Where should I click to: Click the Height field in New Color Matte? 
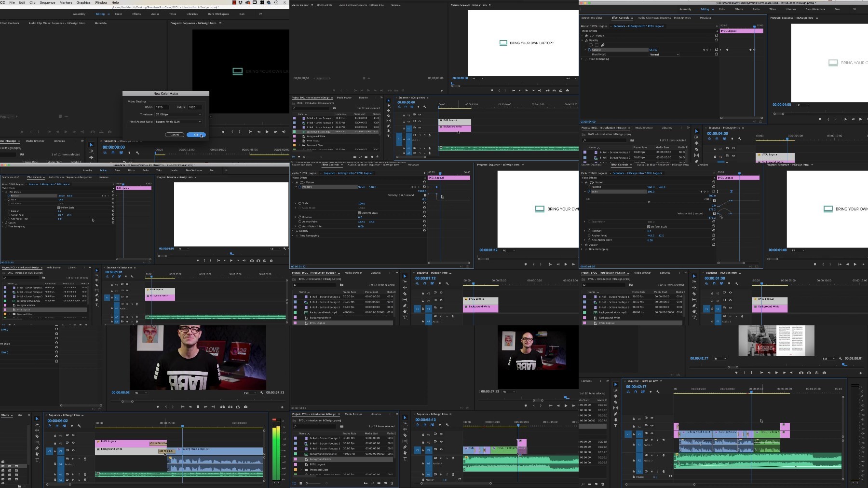click(x=195, y=107)
